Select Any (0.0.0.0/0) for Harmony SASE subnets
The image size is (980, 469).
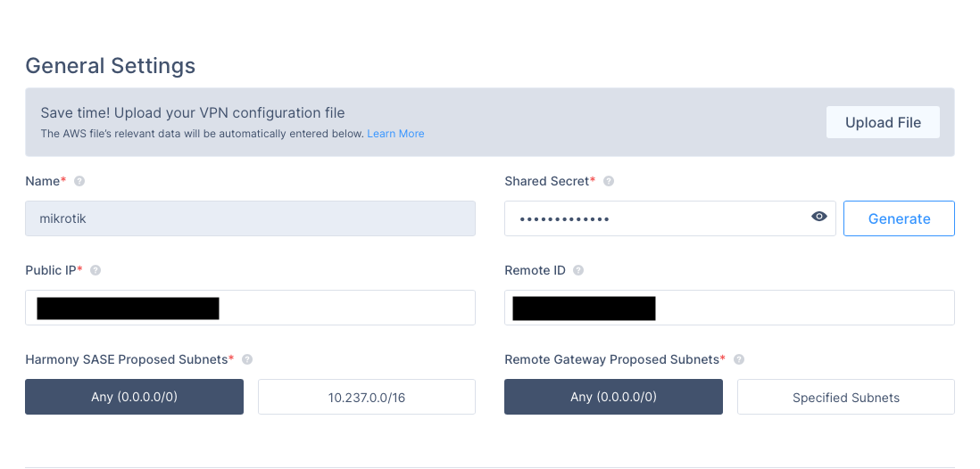pos(134,397)
